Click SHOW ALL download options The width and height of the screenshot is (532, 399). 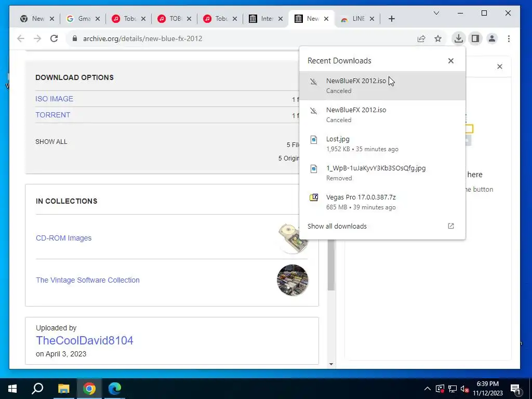[x=51, y=141]
